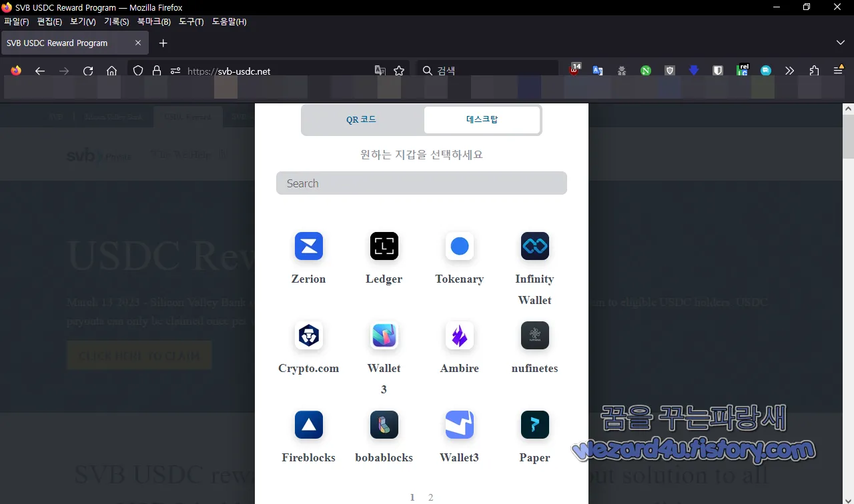
Task: Open the uBlock extension with badge 14
Action: [x=574, y=69]
